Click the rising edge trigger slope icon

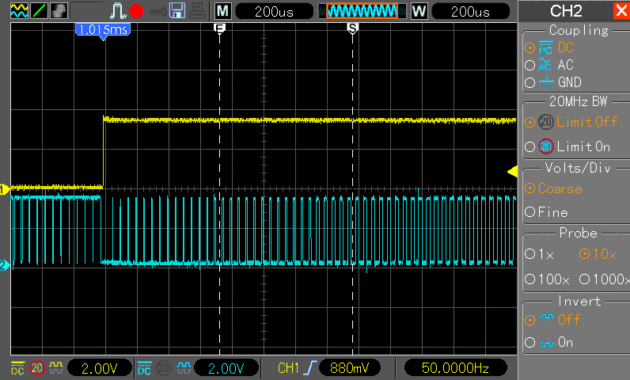click(x=310, y=368)
